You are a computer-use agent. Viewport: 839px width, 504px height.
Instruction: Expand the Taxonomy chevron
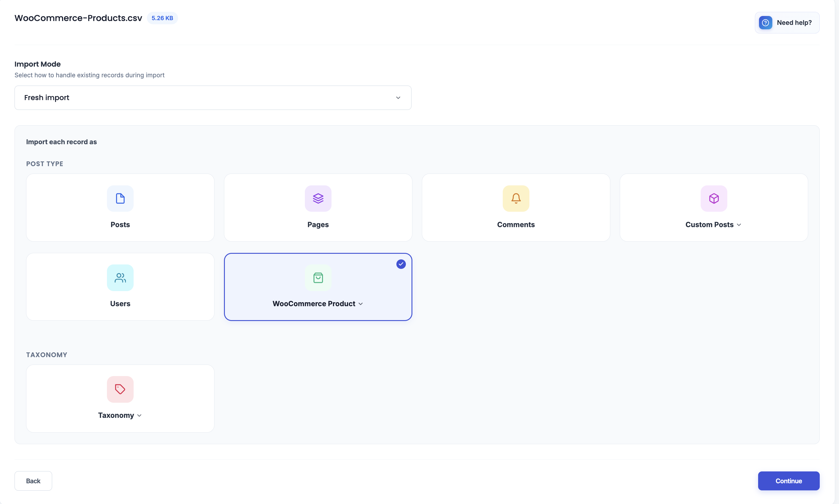[x=139, y=416]
